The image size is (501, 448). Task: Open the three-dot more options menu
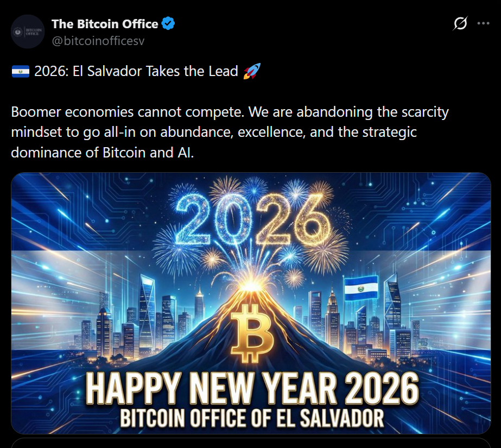coord(483,24)
